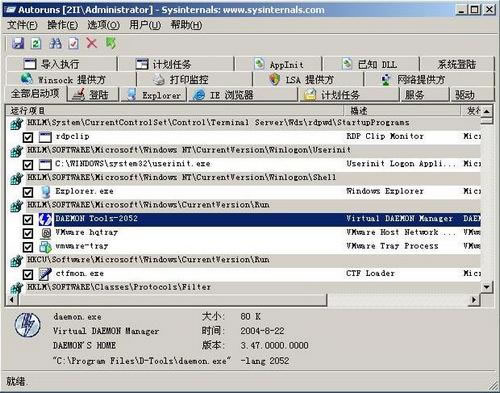Uncheck the ctfmon.exe entry

coord(28,274)
